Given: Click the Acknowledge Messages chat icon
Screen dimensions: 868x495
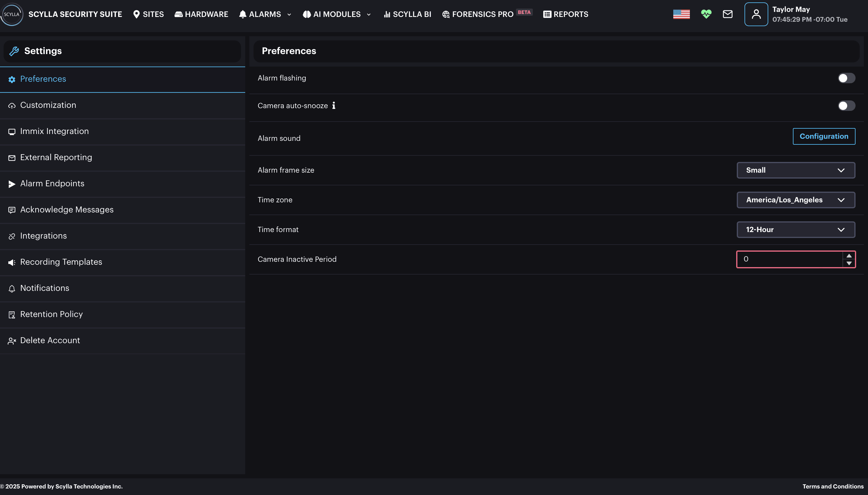Looking at the screenshot, I should (12, 210).
